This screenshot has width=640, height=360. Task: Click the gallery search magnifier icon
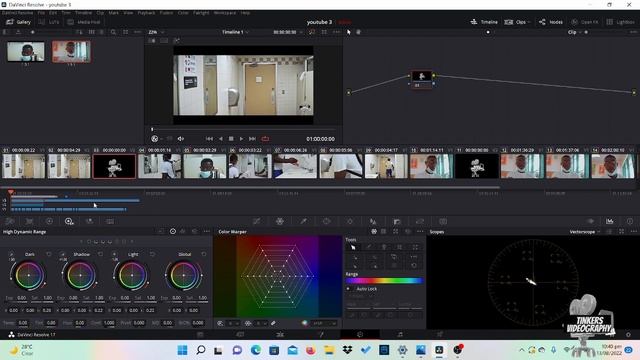113,32
